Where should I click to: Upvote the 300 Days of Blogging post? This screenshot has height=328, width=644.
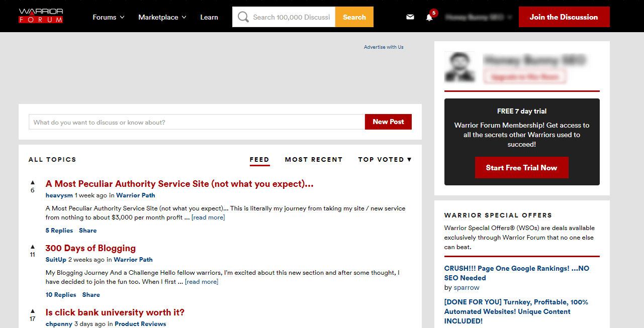coord(33,247)
